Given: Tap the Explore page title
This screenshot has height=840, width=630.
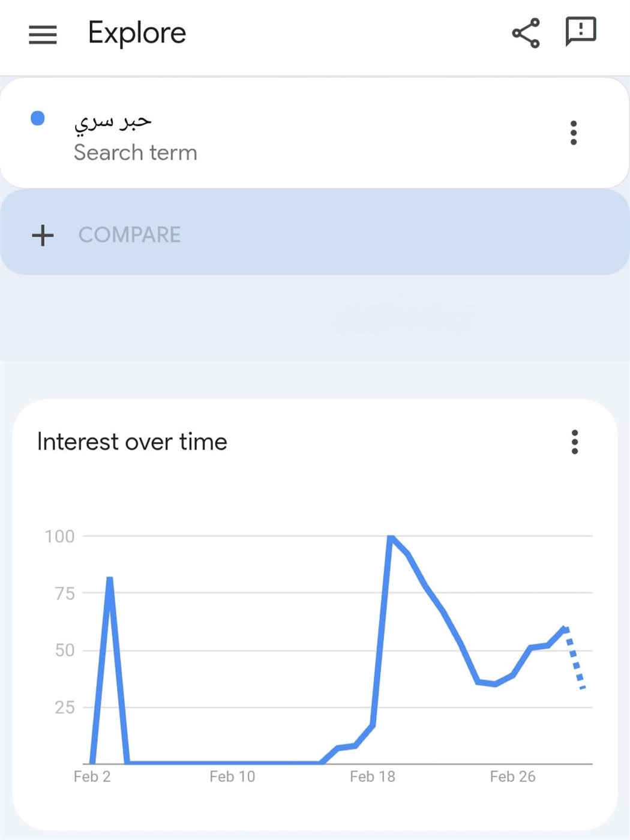Looking at the screenshot, I should [137, 33].
